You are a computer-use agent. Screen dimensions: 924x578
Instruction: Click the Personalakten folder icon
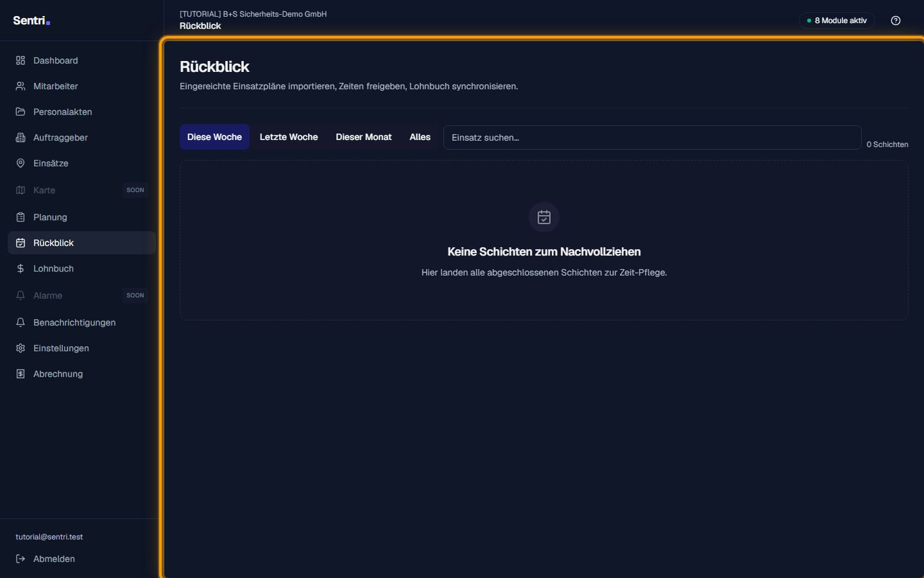coord(21,112)
